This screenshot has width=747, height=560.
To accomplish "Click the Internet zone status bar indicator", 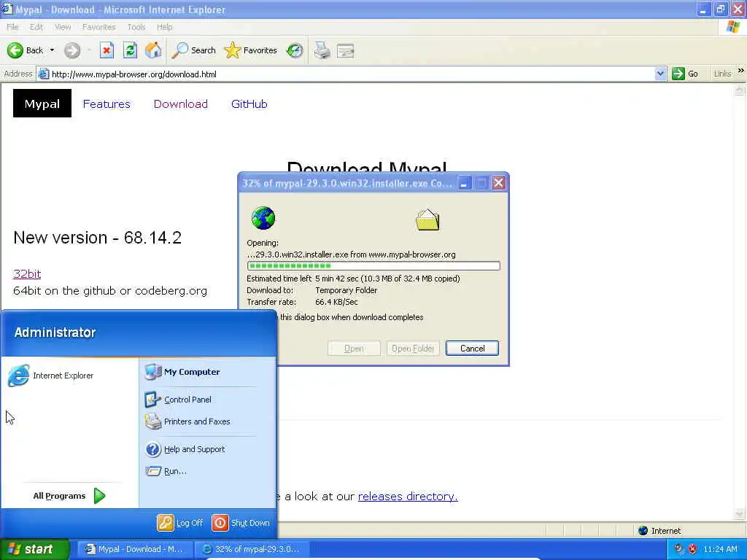I will [659, 531].
